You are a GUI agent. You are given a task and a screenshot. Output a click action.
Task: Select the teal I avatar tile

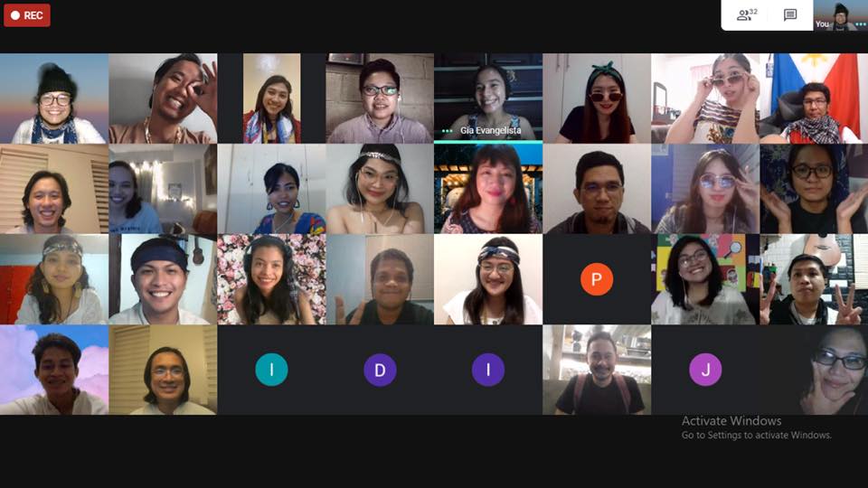[x=271, y=369]
